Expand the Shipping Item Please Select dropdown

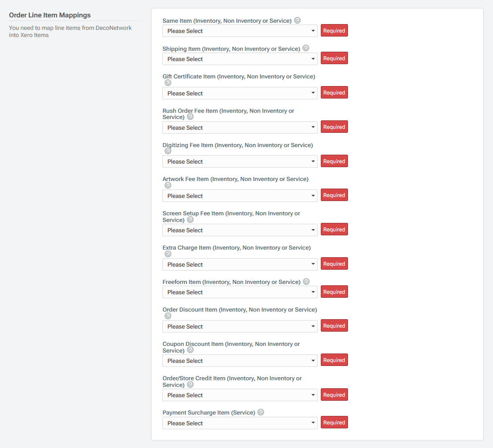coord(240,59)
